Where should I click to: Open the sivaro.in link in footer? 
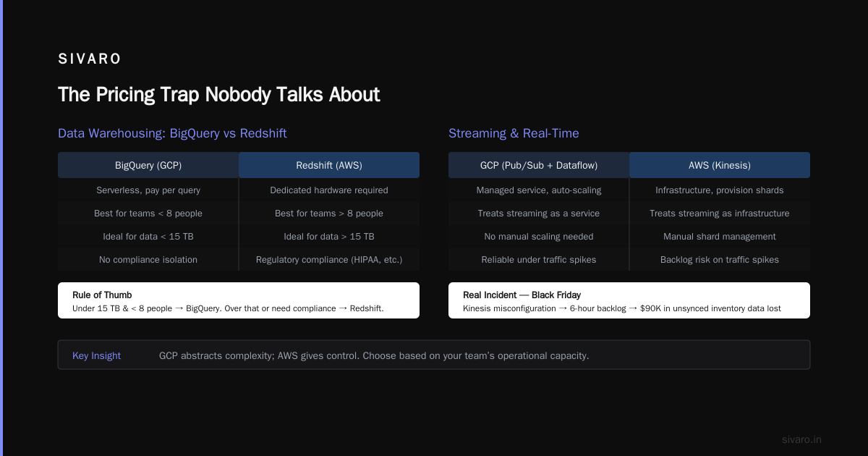pyautogui.click(x=801, y=439)
